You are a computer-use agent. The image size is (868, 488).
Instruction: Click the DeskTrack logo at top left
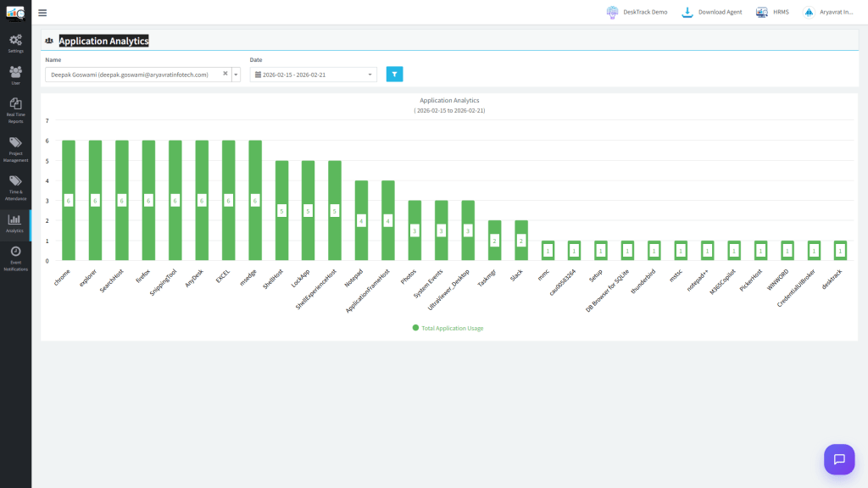[14, 12]
